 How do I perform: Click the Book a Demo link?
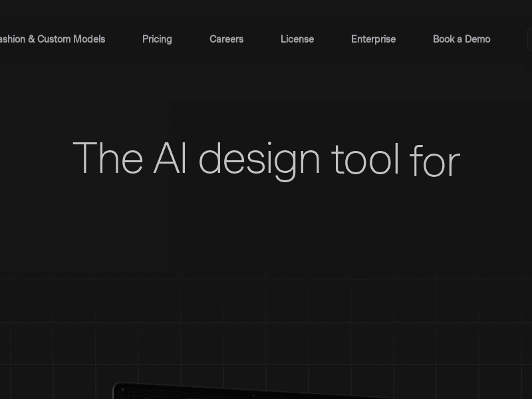(x=461, y=39)
